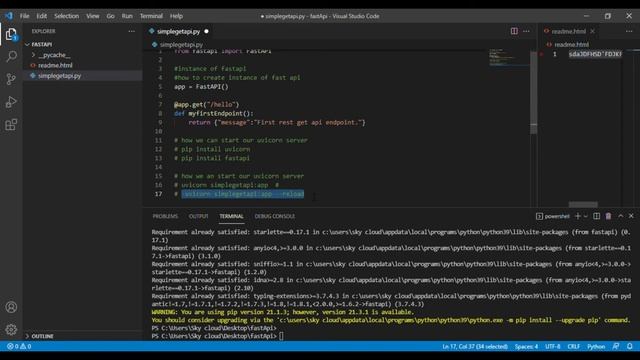Viewport: 640px width, 360px height.
Task: Open the Terminal menu
Action: 151,16
